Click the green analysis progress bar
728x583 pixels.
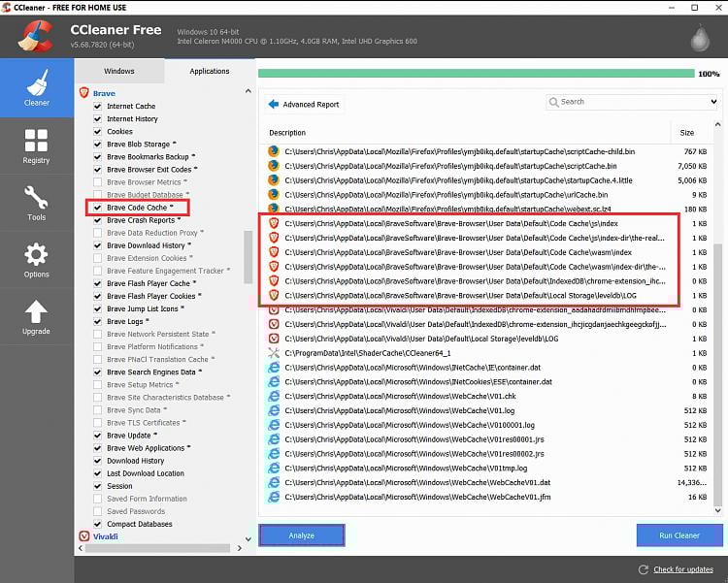click(x=477, y=74)
